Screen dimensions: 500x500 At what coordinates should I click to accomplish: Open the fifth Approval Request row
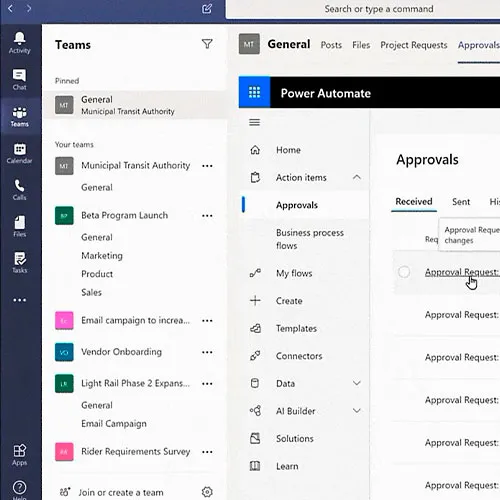coord(462,442)
